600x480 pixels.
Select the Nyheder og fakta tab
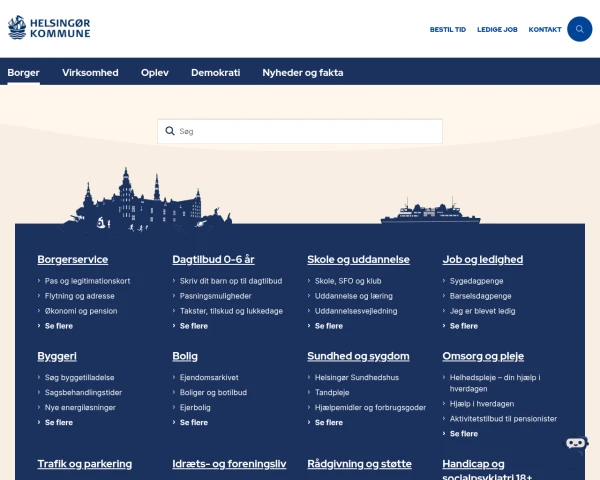click(303, 72)
